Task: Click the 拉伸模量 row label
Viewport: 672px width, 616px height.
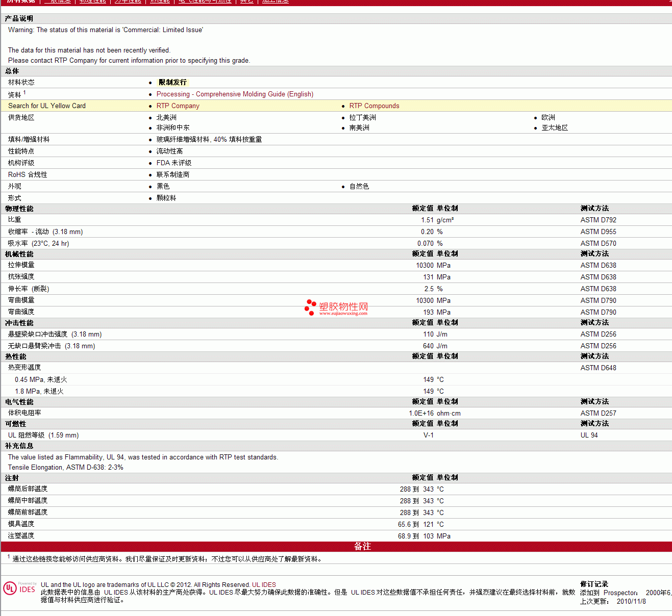Action: click(21, 265)
